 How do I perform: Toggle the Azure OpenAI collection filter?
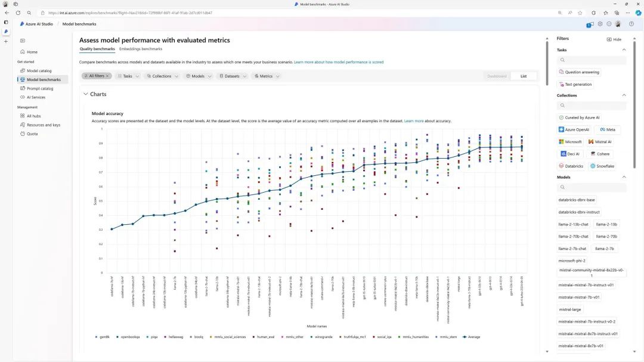[574, 129]
